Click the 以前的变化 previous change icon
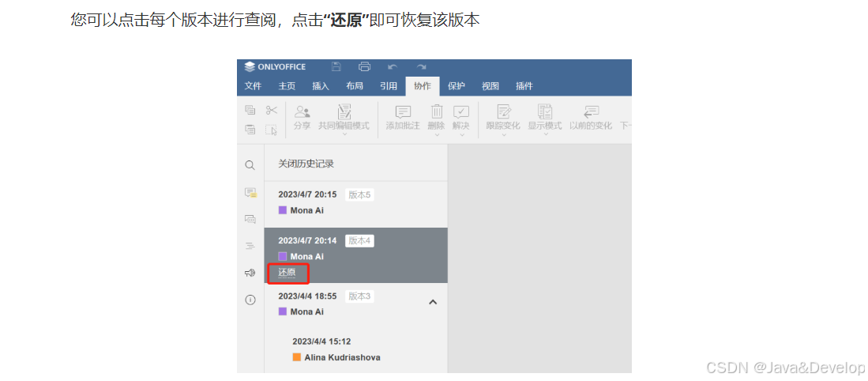The height and width of the screenshot is (381, 868). 591,111
